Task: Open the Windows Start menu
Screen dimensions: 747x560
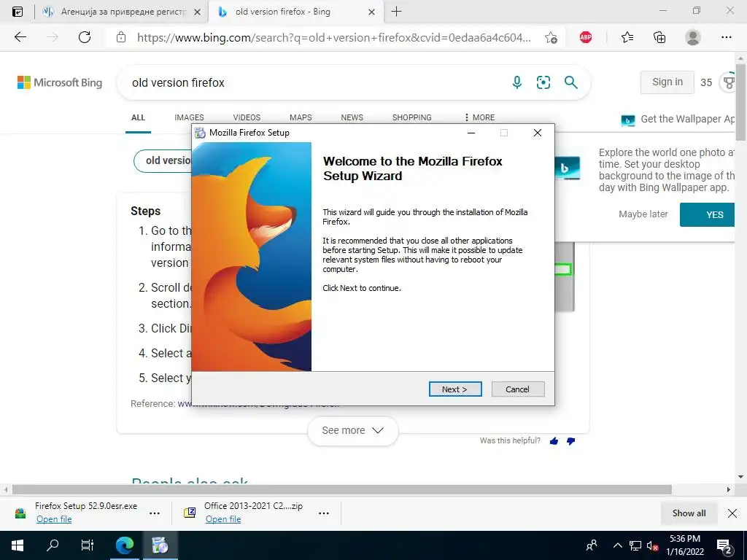Action: coord(18,545)
